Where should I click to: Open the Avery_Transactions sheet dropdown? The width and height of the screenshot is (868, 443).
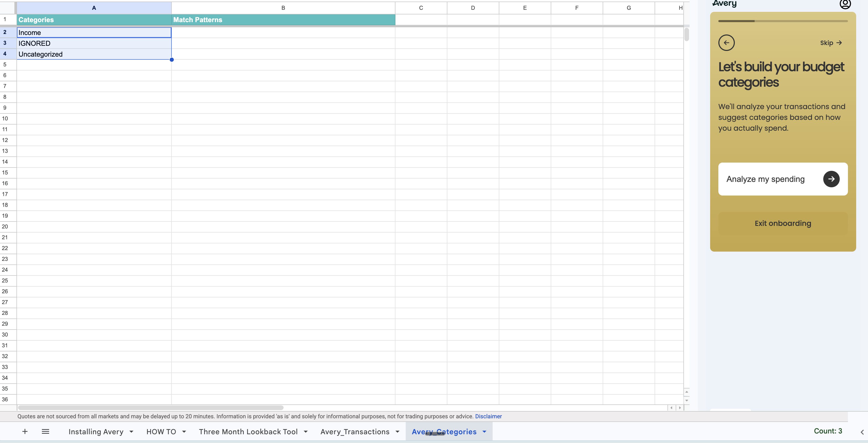pos(397,431)
